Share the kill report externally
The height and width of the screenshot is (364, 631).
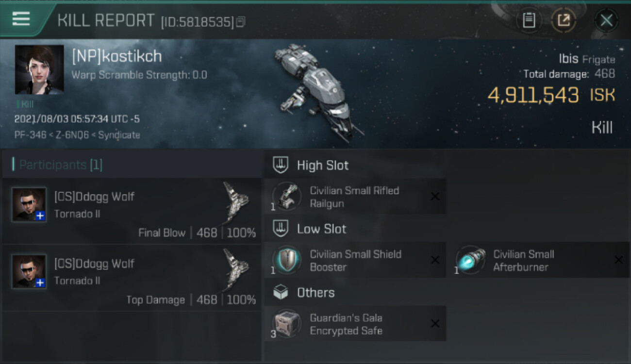pyautogui.click(x=564, y=20)
